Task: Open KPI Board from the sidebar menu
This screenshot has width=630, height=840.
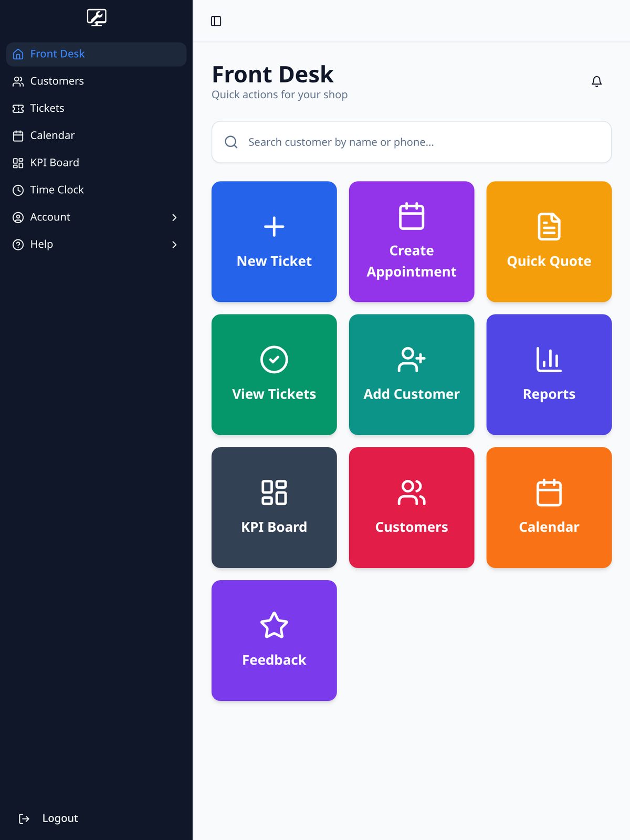Action: click(x=96, y=163)
